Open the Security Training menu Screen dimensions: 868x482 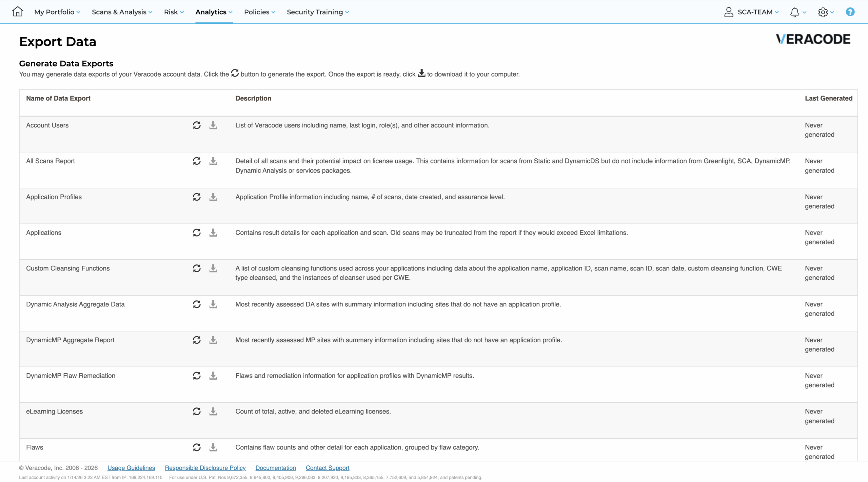(317, 12)
